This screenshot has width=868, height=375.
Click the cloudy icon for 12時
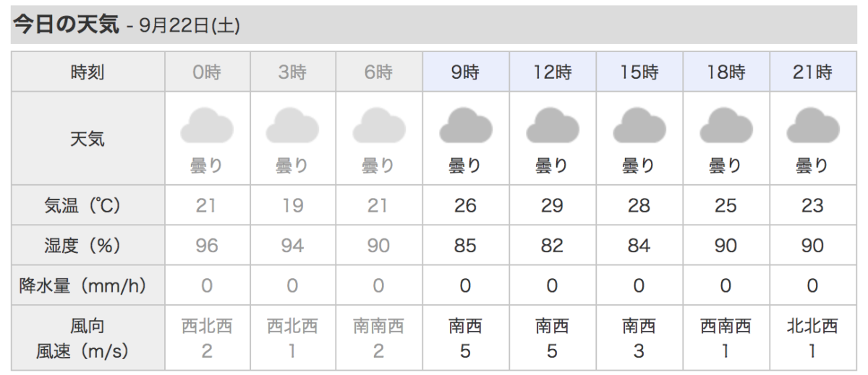pos(553,125)
